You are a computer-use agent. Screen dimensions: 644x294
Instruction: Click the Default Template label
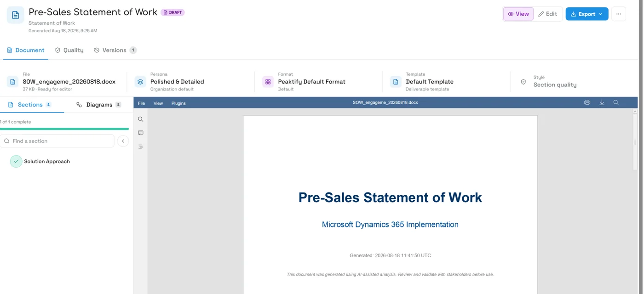[x=430, y=82]
